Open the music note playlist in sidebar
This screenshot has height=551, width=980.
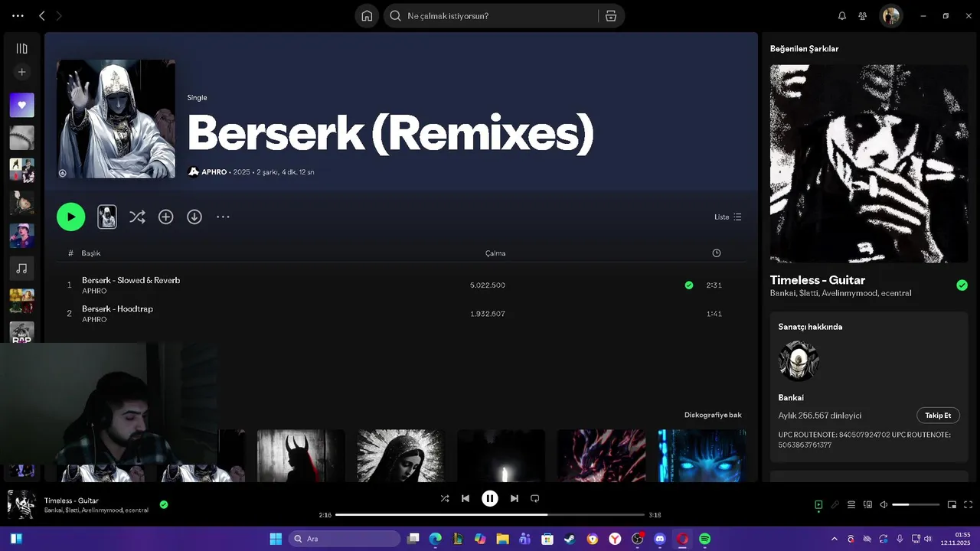coord(21,269)
